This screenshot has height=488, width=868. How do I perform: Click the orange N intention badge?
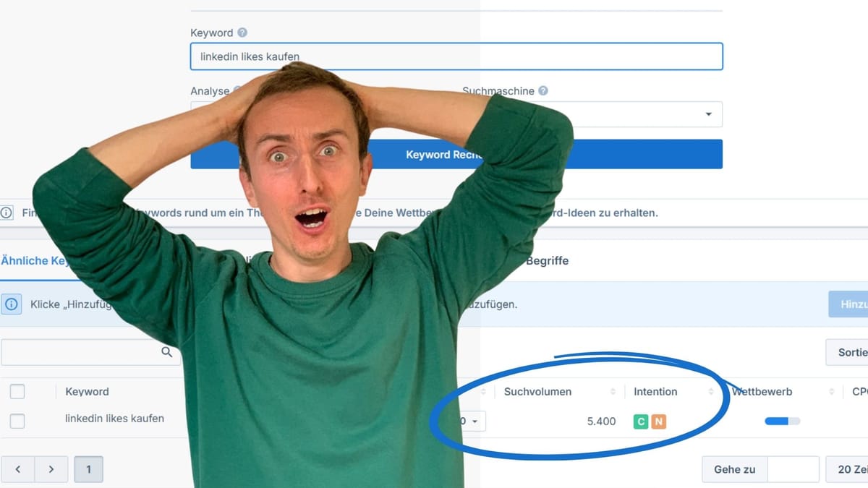pos(658,421)
